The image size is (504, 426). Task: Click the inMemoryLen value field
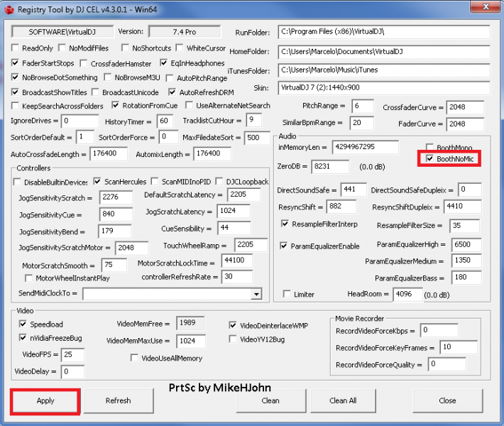(x=365, y=147)
